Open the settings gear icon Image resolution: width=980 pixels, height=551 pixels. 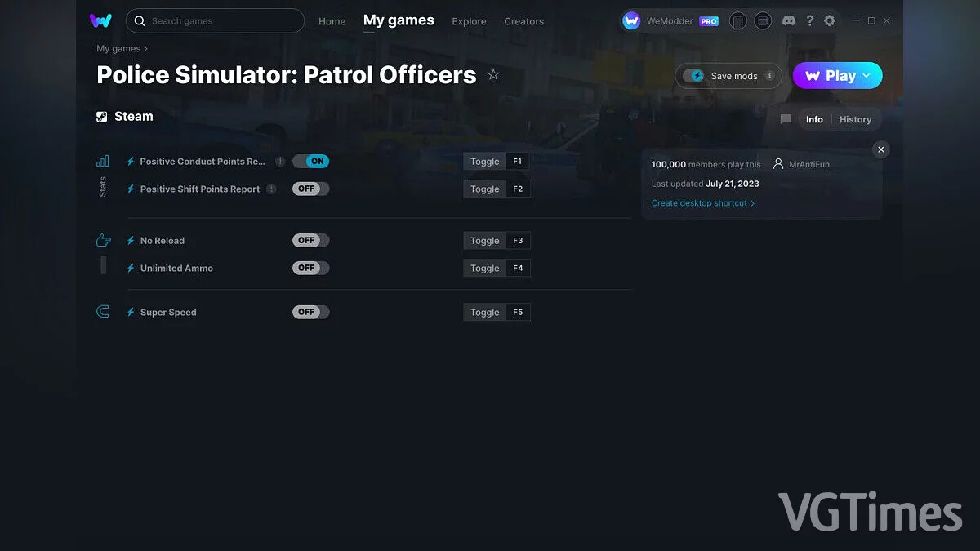(x=829, y=20)
